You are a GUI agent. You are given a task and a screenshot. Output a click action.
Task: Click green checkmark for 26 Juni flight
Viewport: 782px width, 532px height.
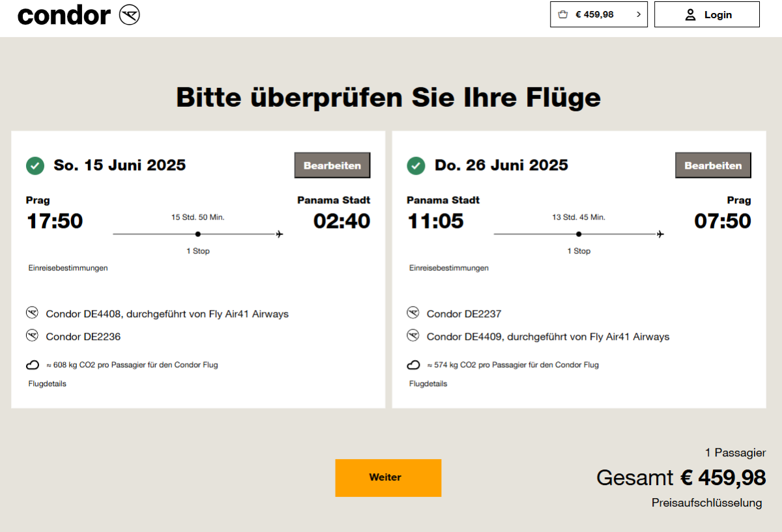click(416, 166)
